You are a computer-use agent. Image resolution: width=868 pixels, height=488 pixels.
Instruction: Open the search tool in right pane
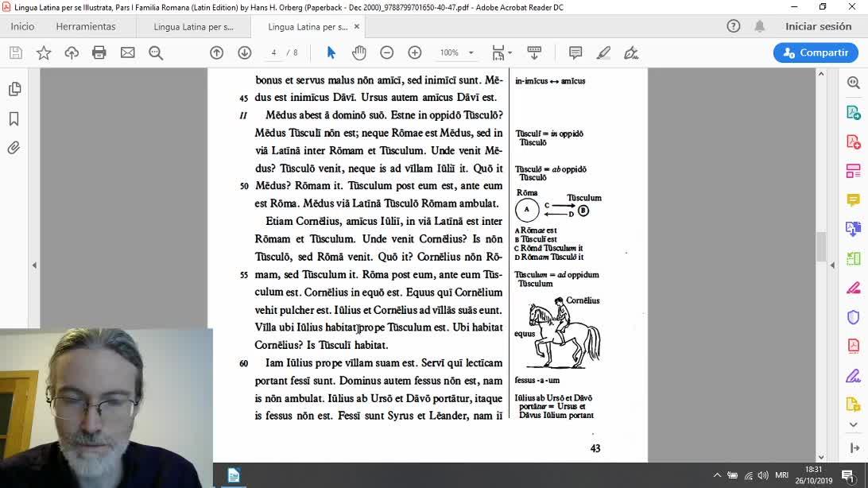coord(853,83)
